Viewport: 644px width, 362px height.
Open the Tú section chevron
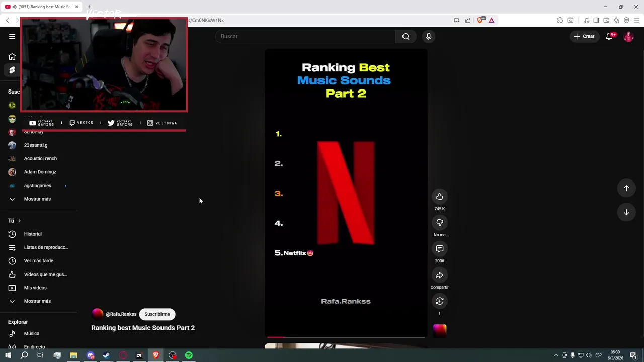19,221
